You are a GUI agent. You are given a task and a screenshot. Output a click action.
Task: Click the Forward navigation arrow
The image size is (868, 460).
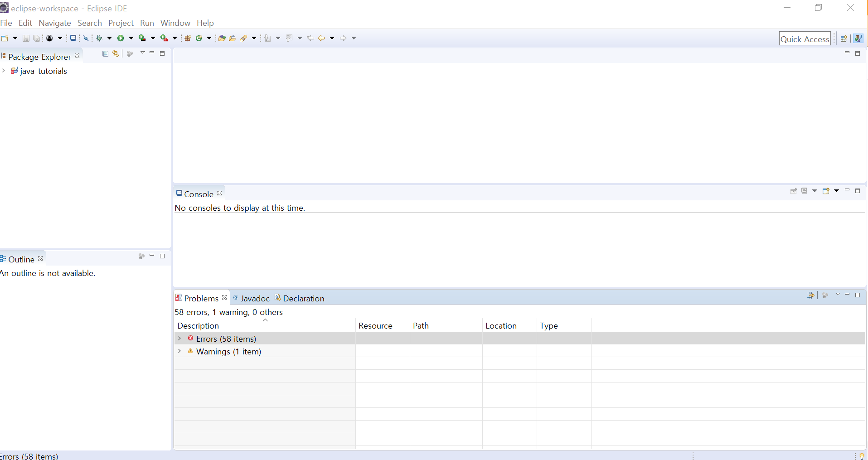pos(343,39)
